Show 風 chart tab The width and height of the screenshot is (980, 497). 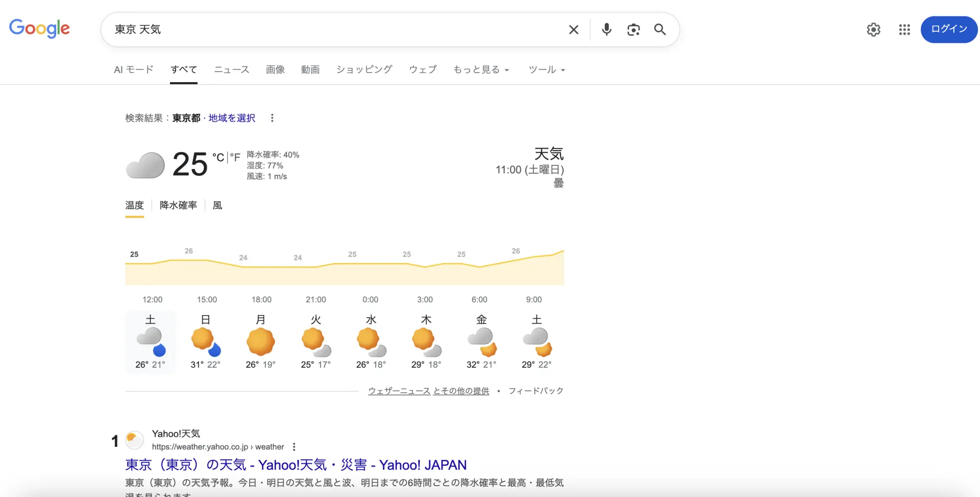[x=217, y=205]
